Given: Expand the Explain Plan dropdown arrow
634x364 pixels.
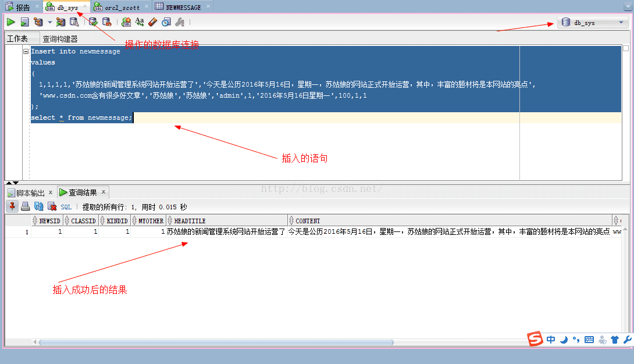Looking at the screenshot, I should click(x=50, y=22).
